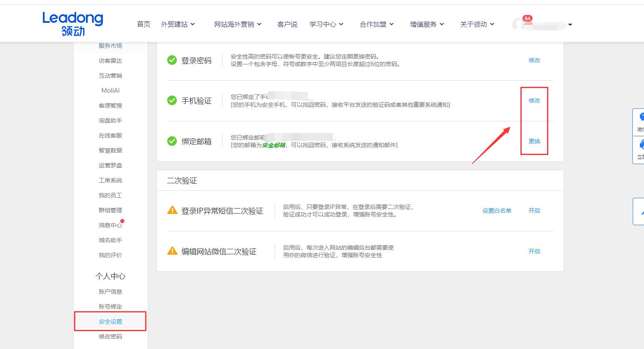Click the warning icon beside 登录IP异常短信二次验证
The image size is (644, 349).
click(172, 210)
